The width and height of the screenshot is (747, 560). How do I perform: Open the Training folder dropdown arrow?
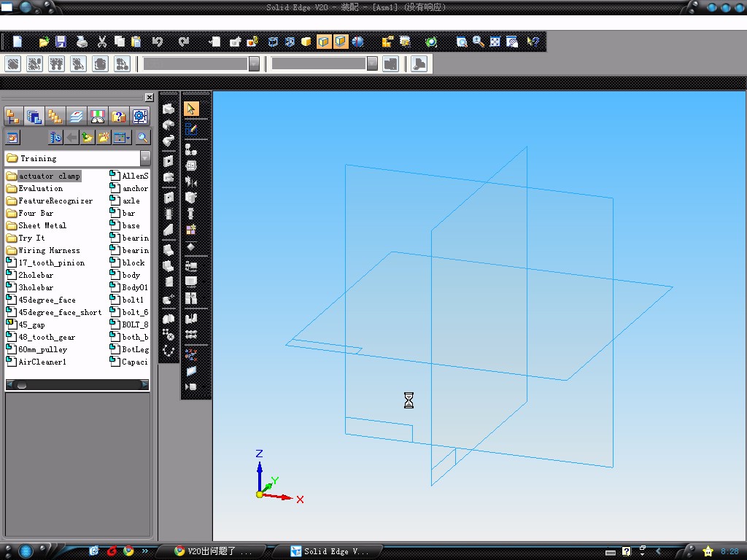(x=145, y=158)
